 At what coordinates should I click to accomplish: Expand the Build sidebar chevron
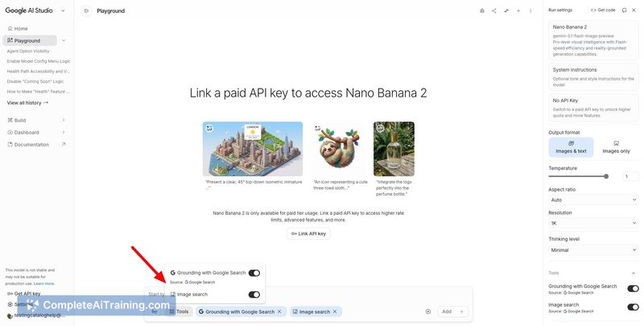coord(64,120)
